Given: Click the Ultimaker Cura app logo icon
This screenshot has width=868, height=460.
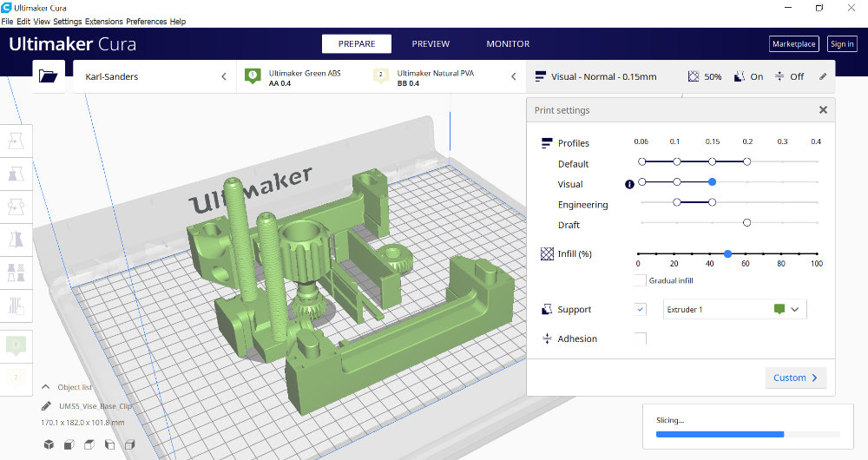Looking at the screenshot, I should [x=7, y=8].
